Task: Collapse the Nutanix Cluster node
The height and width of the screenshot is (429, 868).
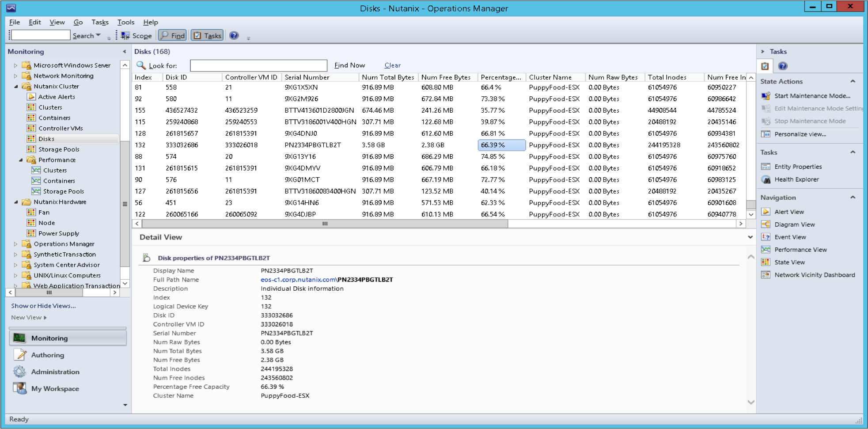Action: (16, 87)
